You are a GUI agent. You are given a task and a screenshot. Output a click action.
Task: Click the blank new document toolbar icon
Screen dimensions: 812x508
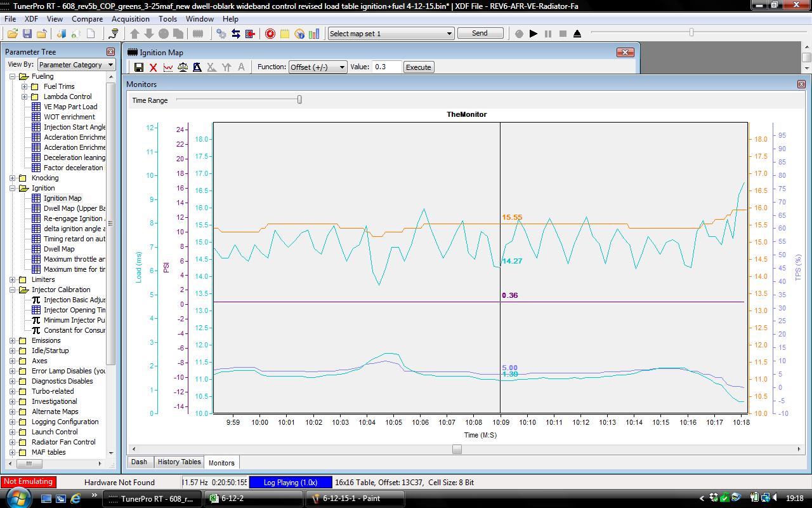pyautogui.click(x=91, y=34)
